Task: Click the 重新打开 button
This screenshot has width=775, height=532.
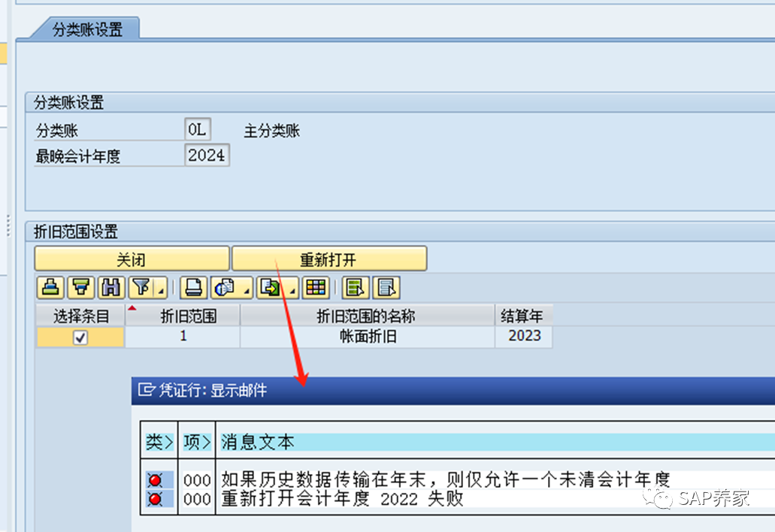Action: point(329,258)
